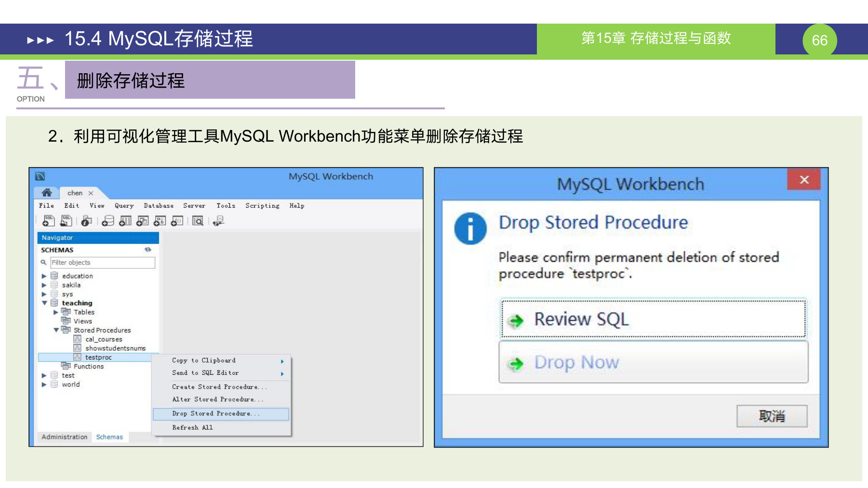868x488 pixels.
Task: Open an SQL script file from toolbar
Action: (66, 221)
